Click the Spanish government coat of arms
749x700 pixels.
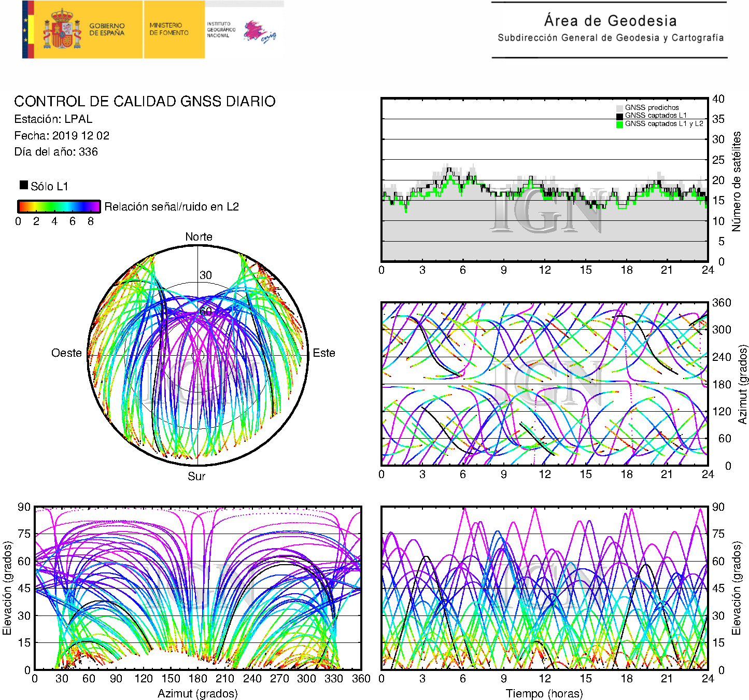pyautogui.click(x=62, y=30)
